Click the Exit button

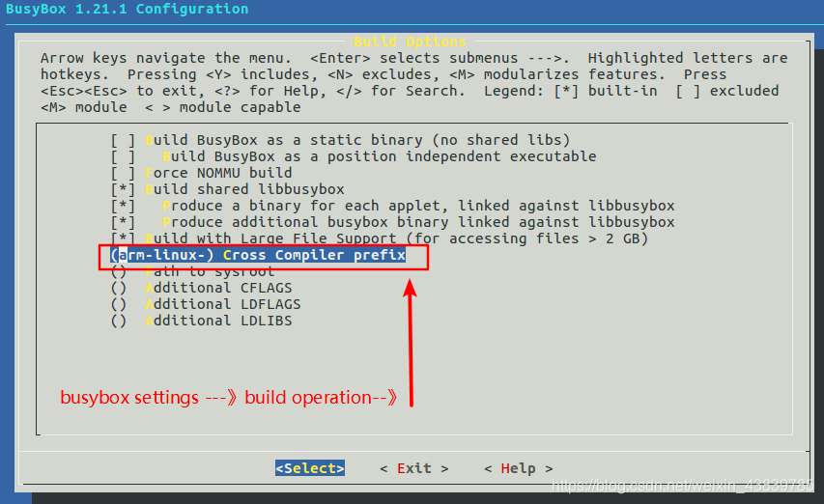point(414,468)
